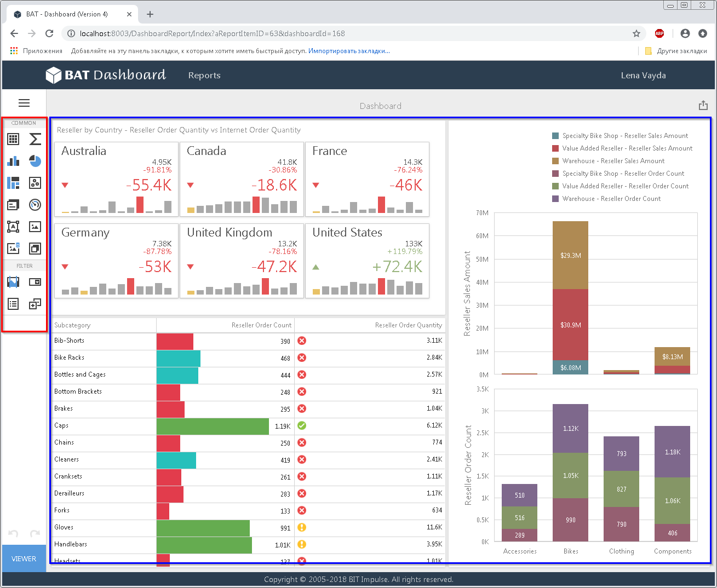Add a List Box filter item

(x=13, y=304)
